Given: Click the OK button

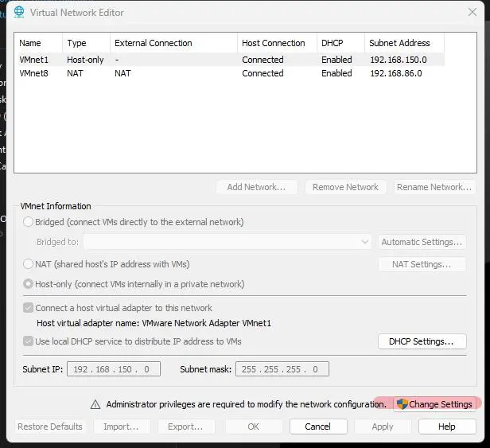Looking at the screenshot, I should tap(254, 427).
